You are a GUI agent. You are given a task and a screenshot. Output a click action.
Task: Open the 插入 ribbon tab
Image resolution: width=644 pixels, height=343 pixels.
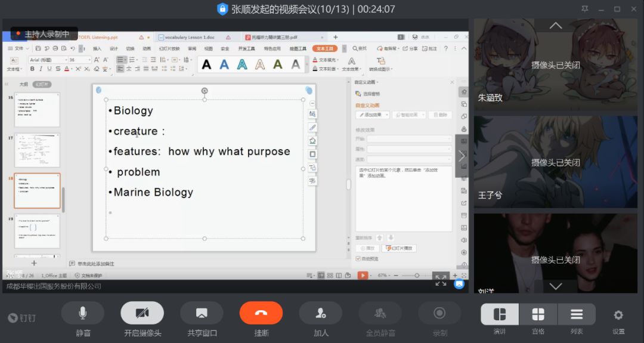click(x=97, y=48)
